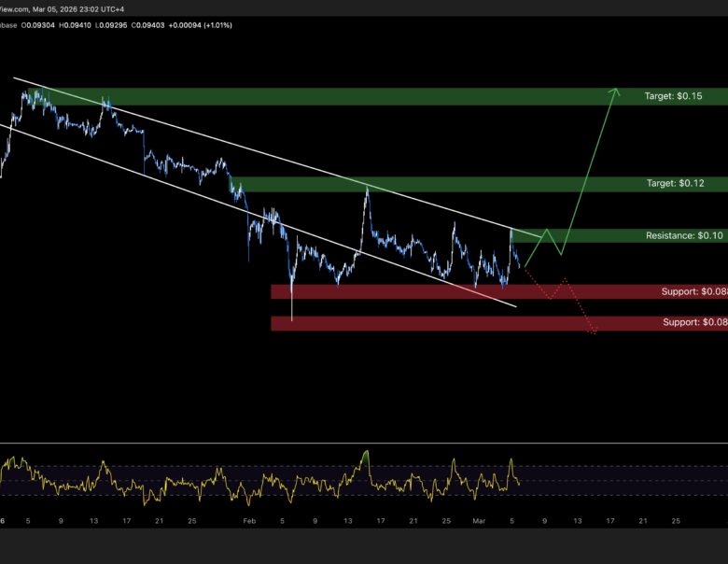Viewport: 728px width, 564px height.
Task: Click the upper Support: $0.088 label
Action: pyautogui.click(x=693, y=292)
